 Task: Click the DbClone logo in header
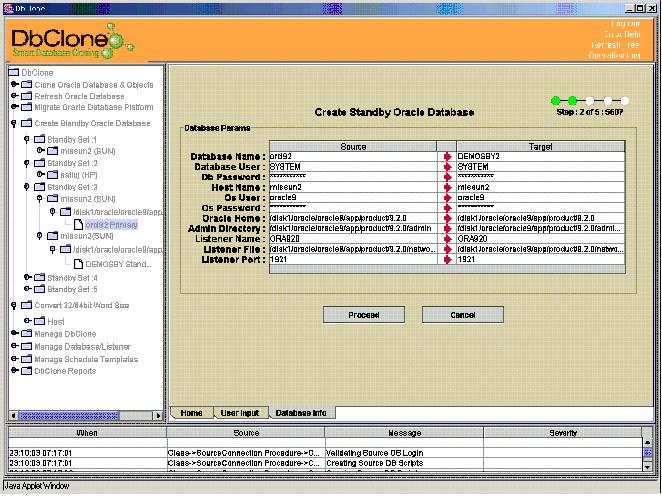[x=72, y=41]
